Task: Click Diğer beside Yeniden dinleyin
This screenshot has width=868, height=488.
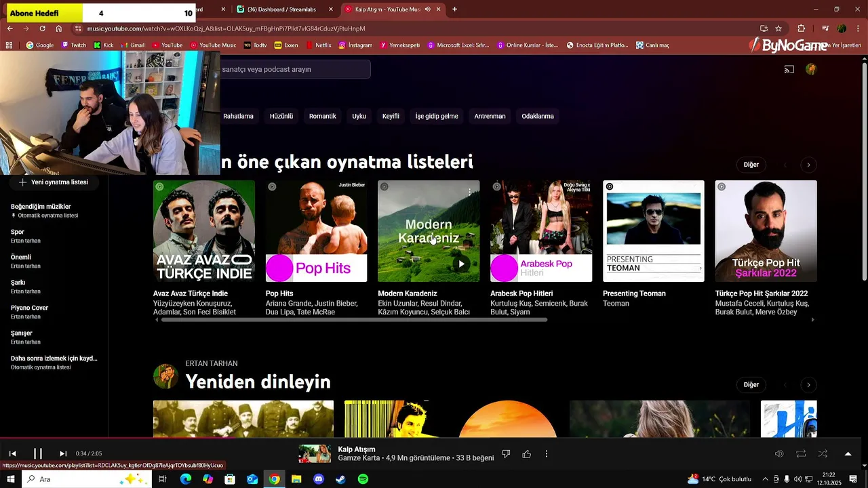Action: click(x=751, y=385)
